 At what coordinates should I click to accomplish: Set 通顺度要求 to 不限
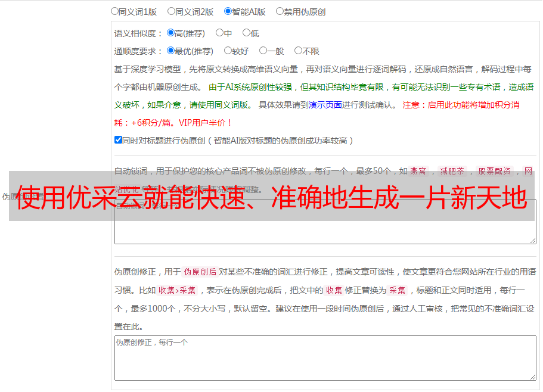298,51
